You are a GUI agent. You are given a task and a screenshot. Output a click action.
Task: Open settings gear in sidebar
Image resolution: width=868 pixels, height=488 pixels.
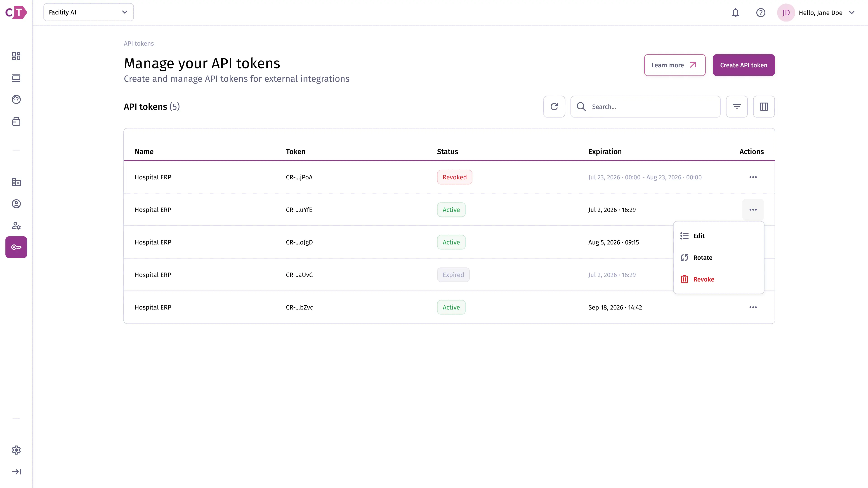pos(16,450)
